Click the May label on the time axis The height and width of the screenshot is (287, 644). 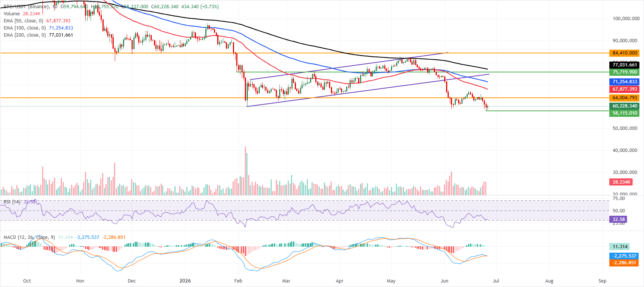[391, 281]
